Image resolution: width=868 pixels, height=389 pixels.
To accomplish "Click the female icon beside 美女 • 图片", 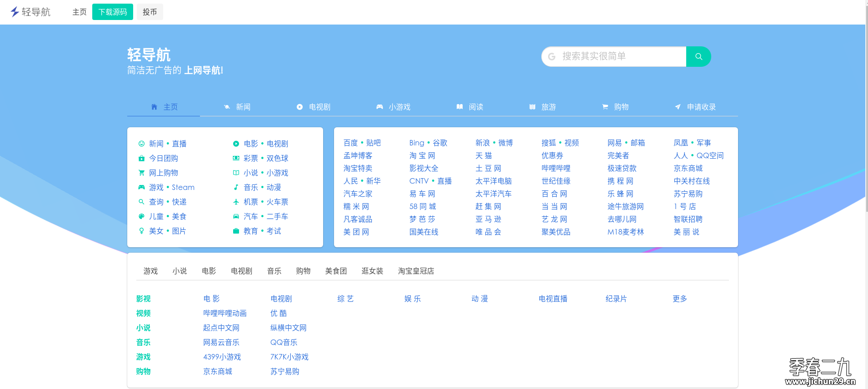I will [x=141, y=231].
